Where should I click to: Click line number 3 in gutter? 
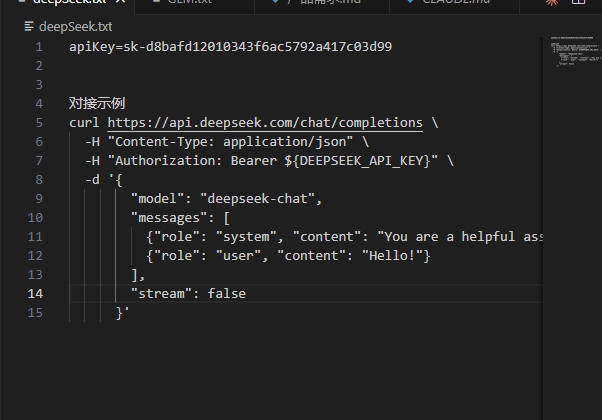39,85
